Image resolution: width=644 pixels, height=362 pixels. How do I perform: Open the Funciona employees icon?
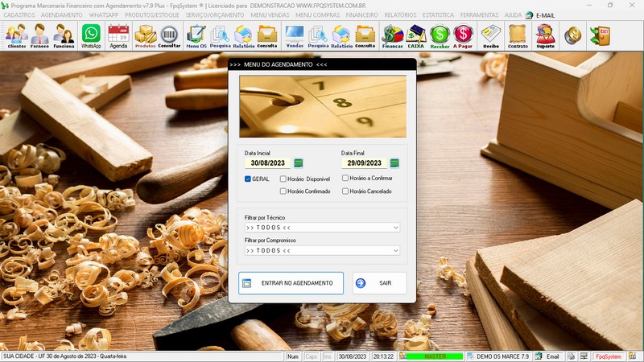[x=64, y=35]
